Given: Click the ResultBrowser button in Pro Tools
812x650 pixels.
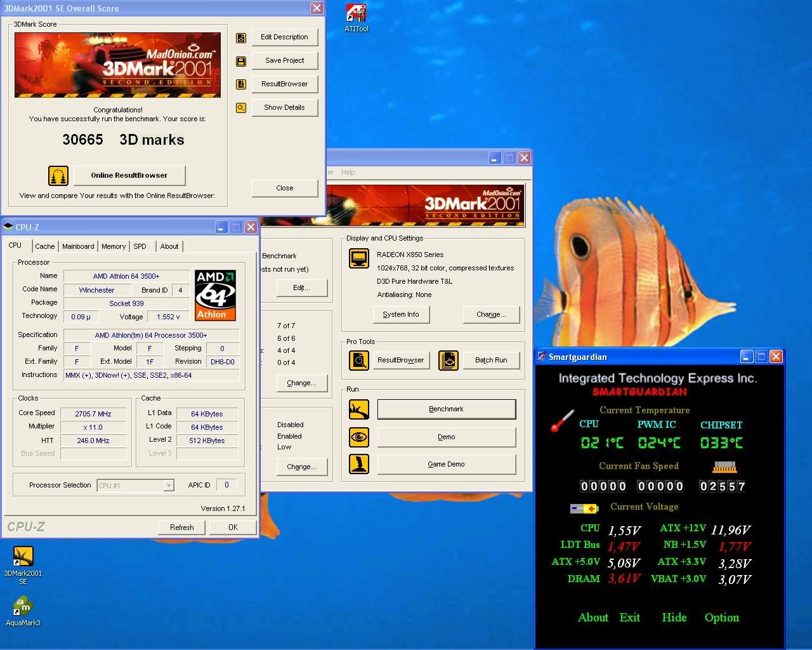Looking at the screenshot, I should tap(401, 361).
